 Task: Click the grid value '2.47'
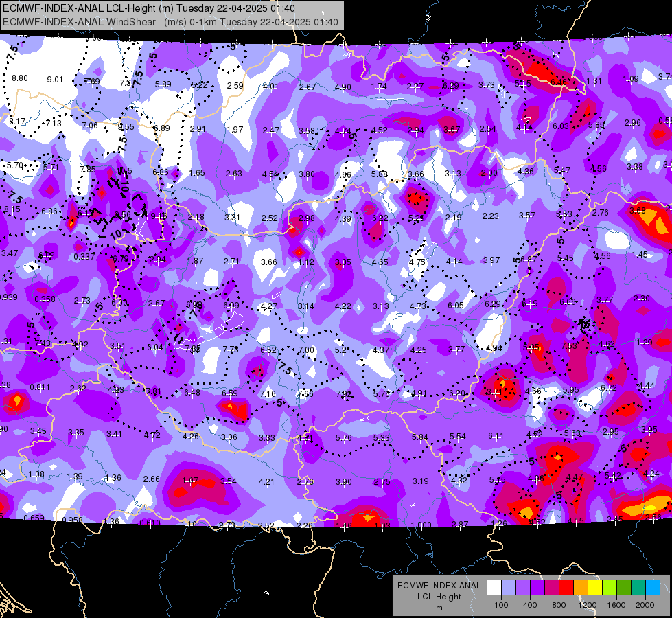pyautogui.click(x=271, y=130)
